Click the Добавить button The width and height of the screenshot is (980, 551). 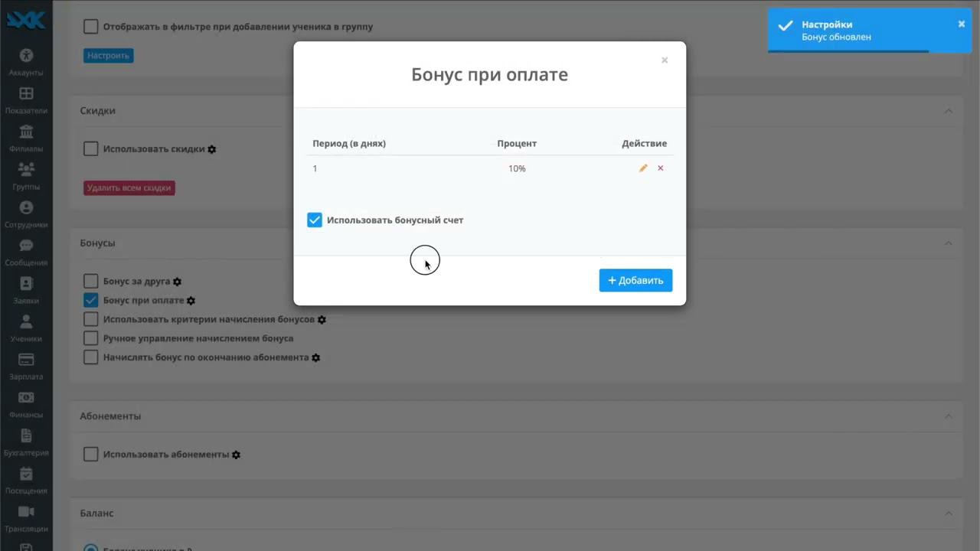coord(635,280)
